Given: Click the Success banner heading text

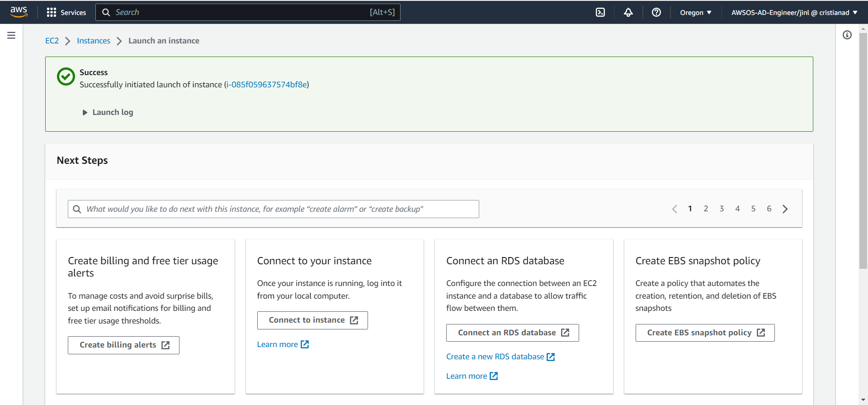Looking at the screenshot, I should pos(94,72).
